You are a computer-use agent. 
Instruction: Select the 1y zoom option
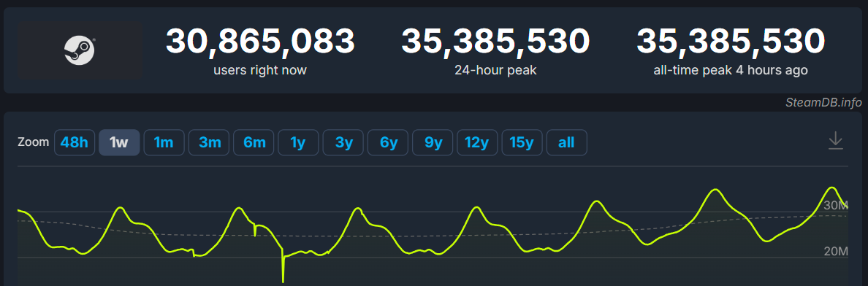click(x=298, y=143)
